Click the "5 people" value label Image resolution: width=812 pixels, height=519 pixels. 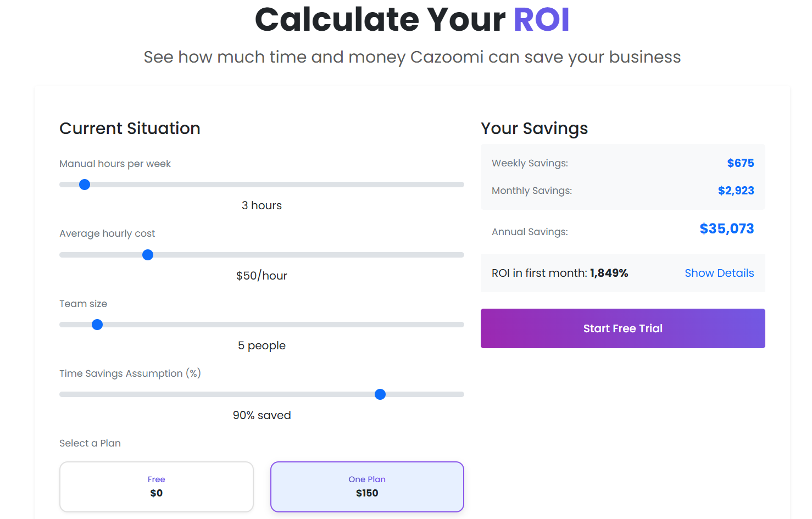coord(262,345)
